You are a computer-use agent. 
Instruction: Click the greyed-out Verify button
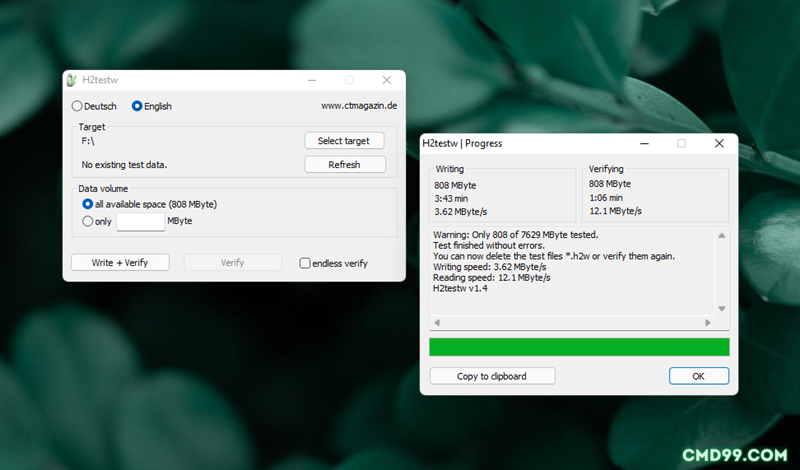pos(233,262)
